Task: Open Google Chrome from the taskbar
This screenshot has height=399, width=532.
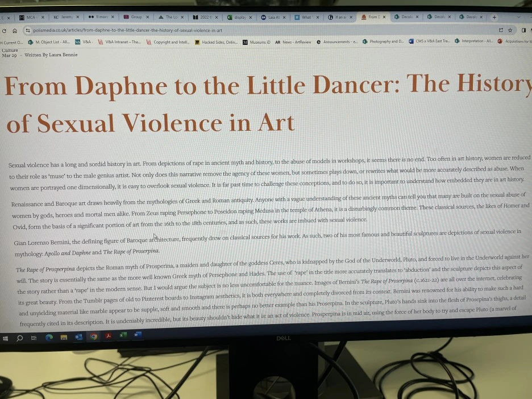Action: [x=94, y=336]
